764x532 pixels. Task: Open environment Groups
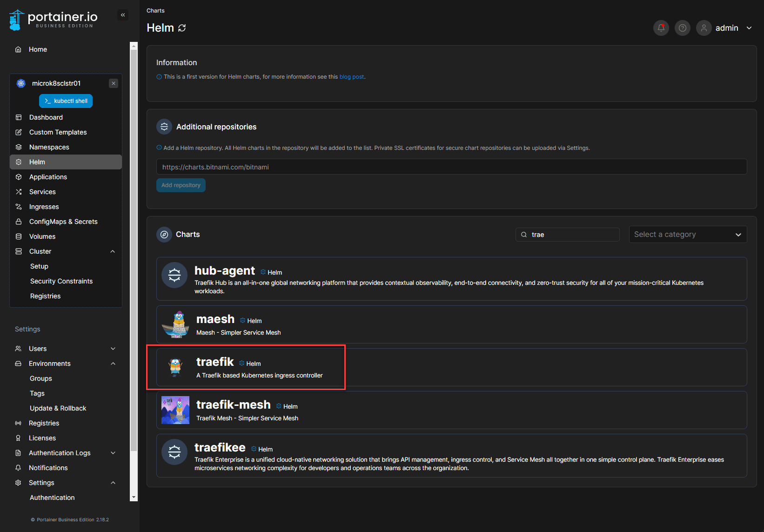click(x=41, y=378)
